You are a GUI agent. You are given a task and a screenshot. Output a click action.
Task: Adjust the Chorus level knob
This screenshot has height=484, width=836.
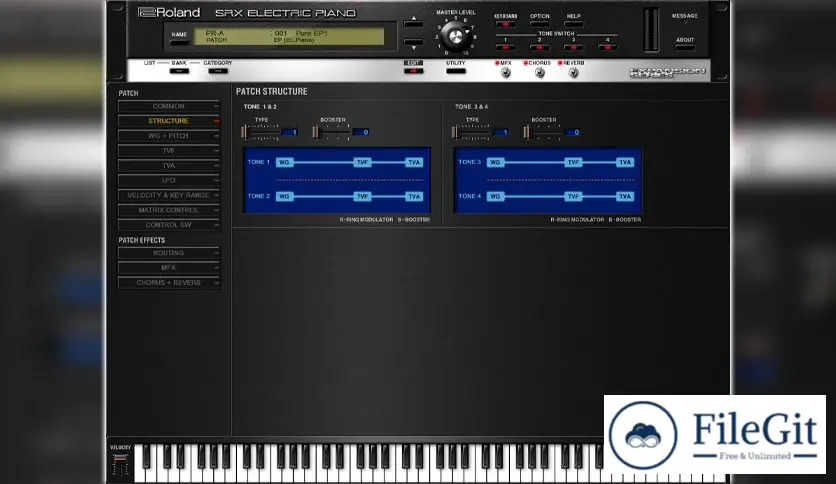coord(540,73)
